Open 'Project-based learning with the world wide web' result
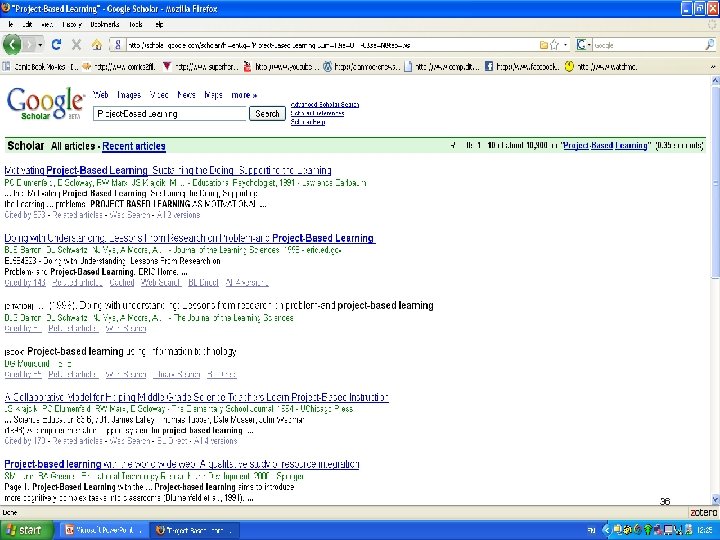Viewport: 720px width, 540px height. tap(182, 464)
